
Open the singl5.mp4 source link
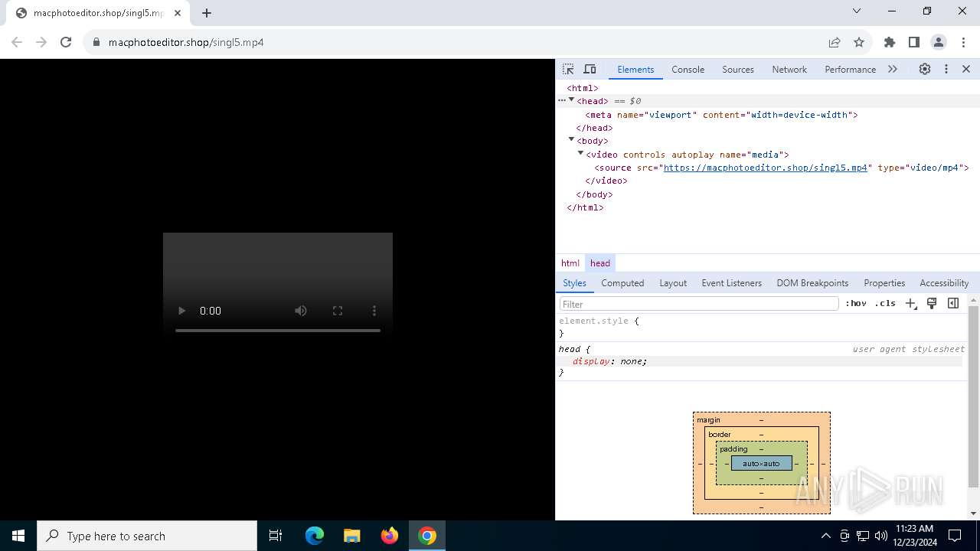[x=766, y=168]
